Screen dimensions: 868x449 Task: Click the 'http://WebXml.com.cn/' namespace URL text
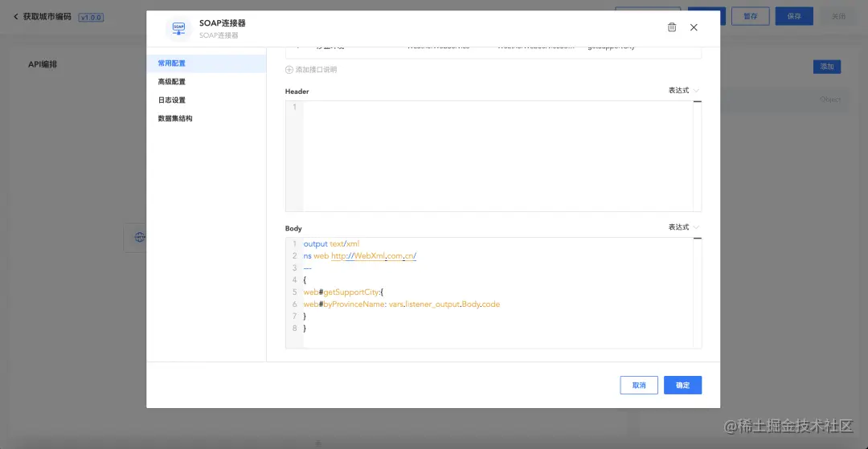pyautogui.click(x=374, y=256)
